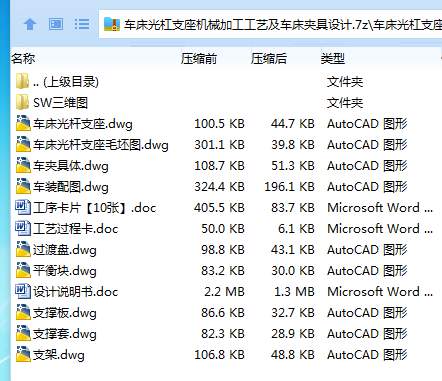Screen dimensions: 442x381
Task: Click the .. (上级目录) entry name
Action: 66,82
